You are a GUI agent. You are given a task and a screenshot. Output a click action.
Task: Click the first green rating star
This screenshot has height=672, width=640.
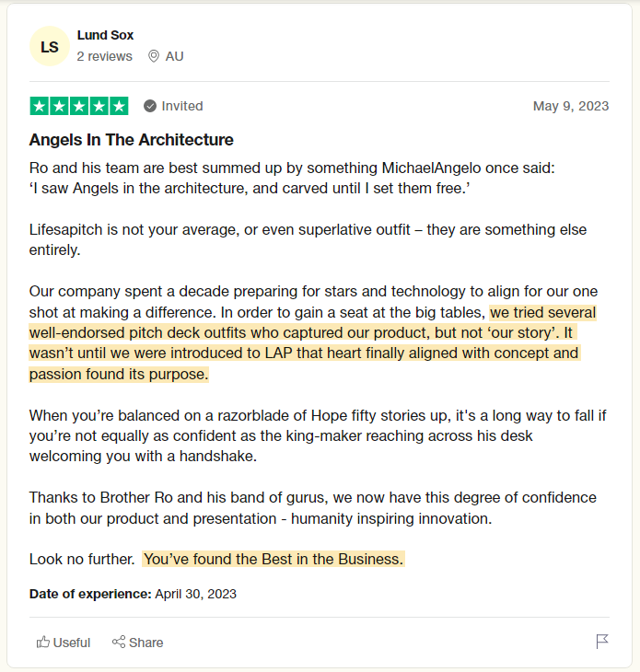tap(40, 106)
